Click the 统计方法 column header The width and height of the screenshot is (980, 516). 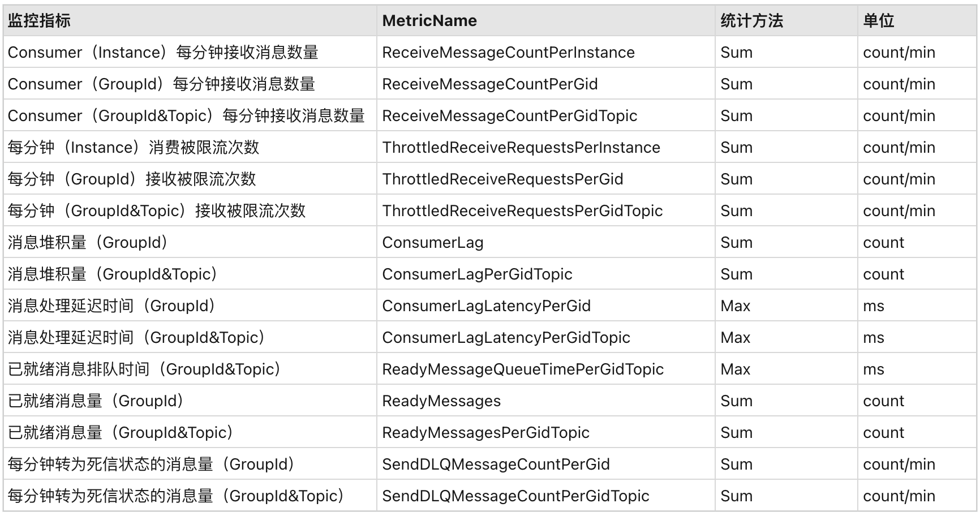tap(751, 21)
